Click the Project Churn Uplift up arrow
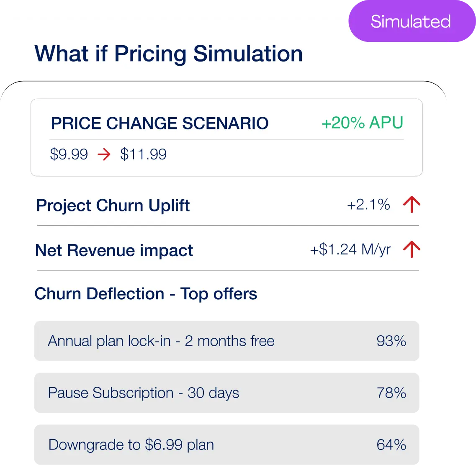Screen dimensions: 476x465 pos(412,205)
